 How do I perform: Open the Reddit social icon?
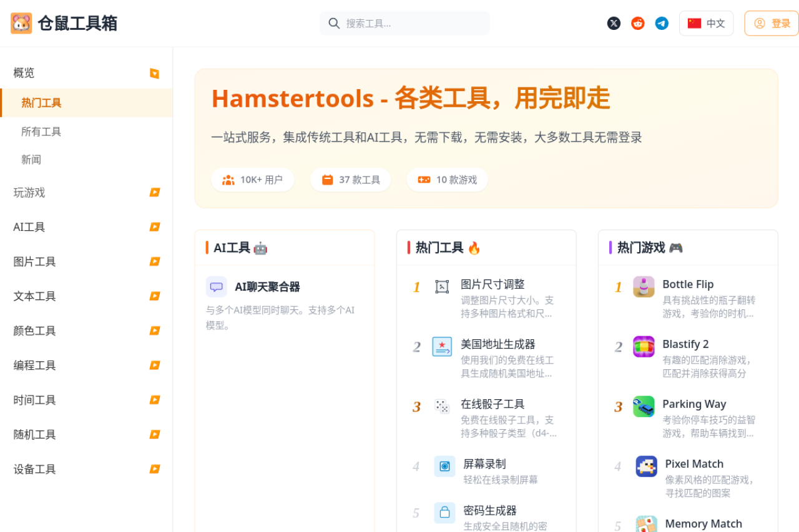637,23
